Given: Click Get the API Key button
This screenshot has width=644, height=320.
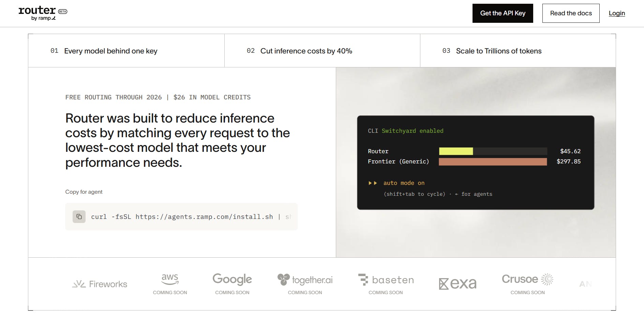Looking at the screenshot, I should [x=503, y=13].
